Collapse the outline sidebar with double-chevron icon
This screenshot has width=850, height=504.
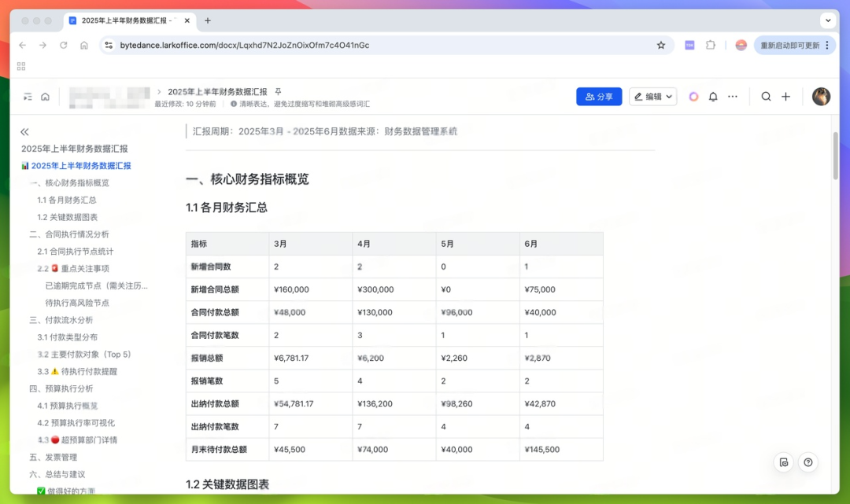coord(24,132)
